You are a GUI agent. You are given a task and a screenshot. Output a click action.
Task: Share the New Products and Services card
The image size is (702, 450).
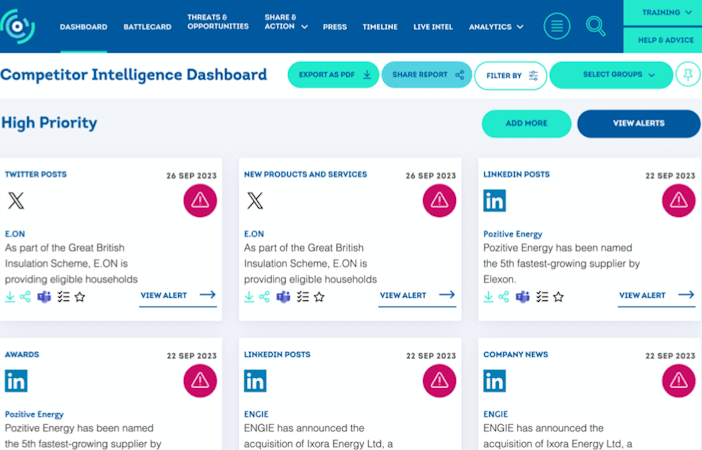(x=264, y=297)
